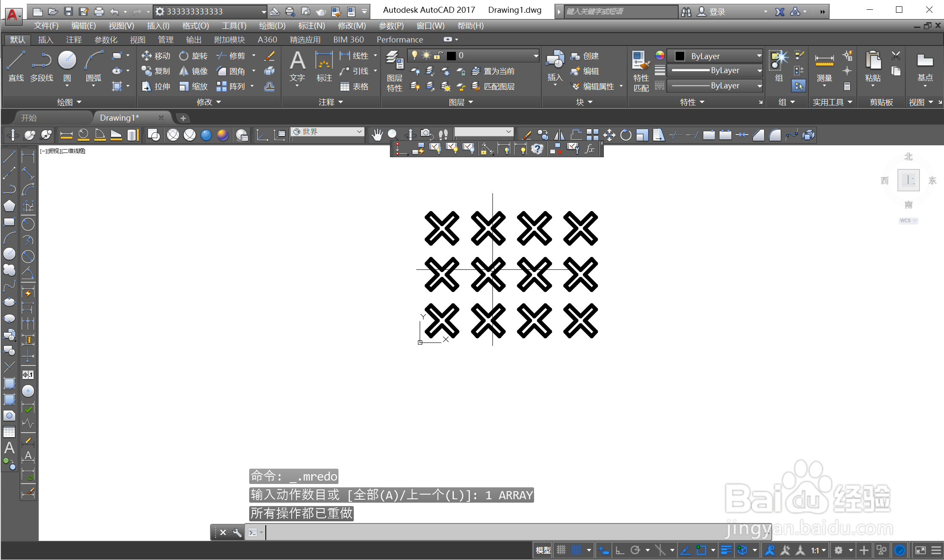Switch to the 注释 ribbon tab
944x560 pixels.
tap(74, 40)
